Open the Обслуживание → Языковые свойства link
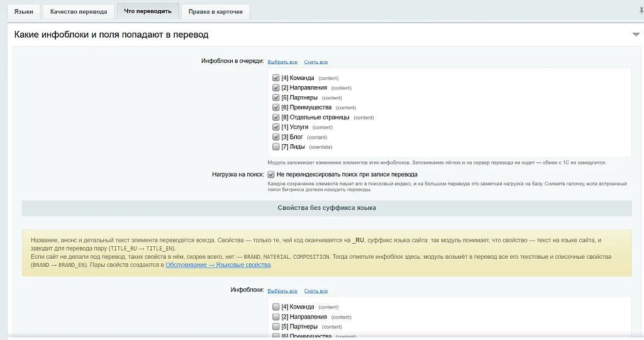This screenshot has height=340, width=644. click(x=218, y=265)
